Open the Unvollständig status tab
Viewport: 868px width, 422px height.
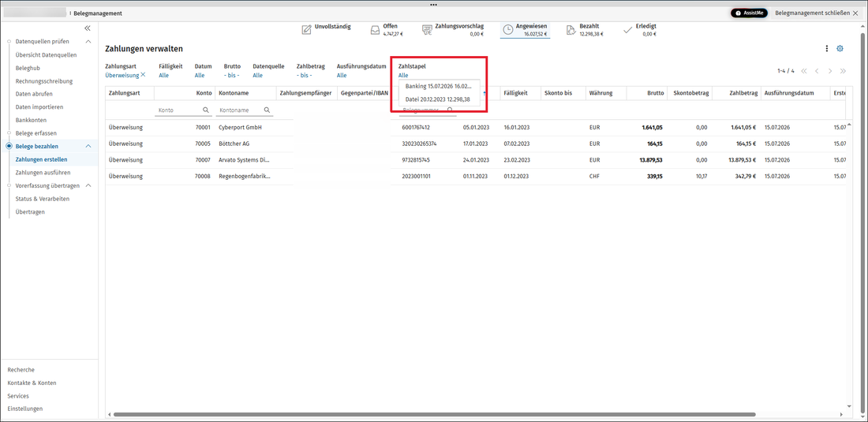coord(326,29)
